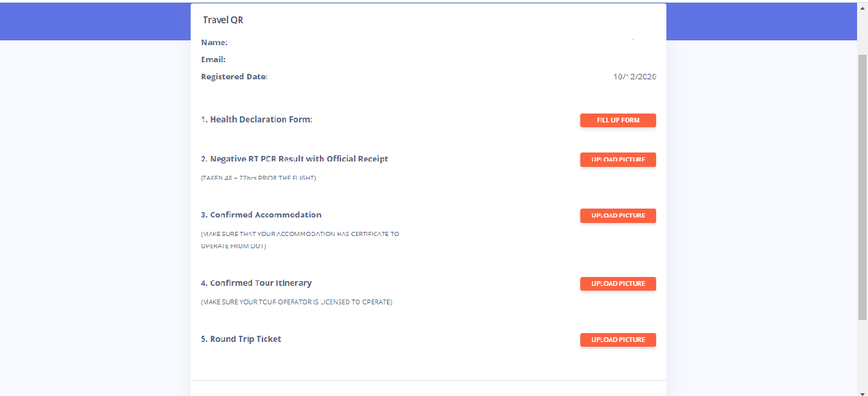This screenshot has width=868, height=396.
Task: Click the 48–72hrs prior flight note
Action: [x=258, y=178]
